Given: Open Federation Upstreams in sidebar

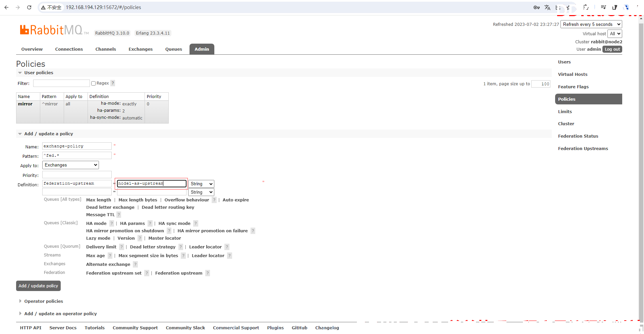Looking at the screenshot, I should (583, 148).
